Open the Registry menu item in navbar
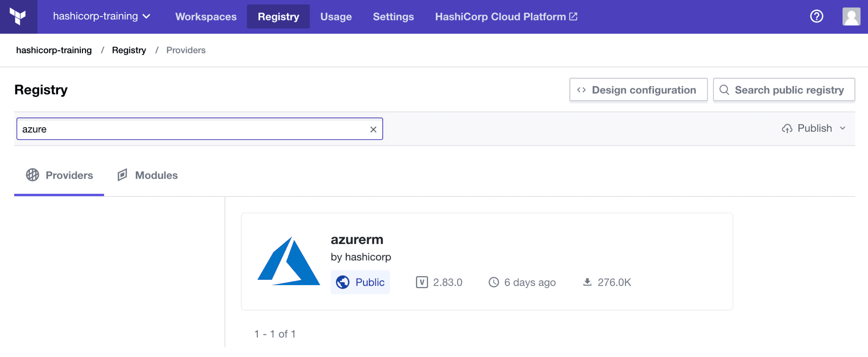The image size is (868, 357). pyautogui.click(x=278, y=17)
